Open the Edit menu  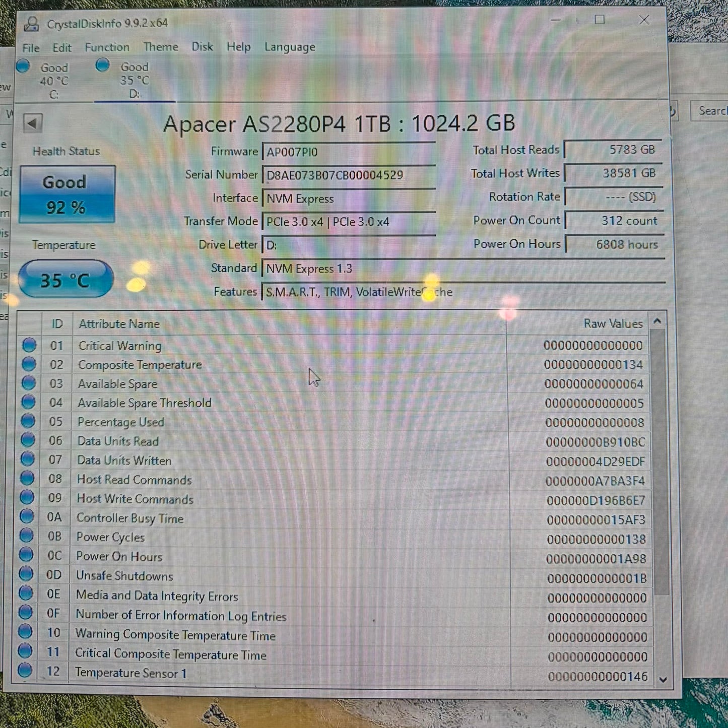coord(62,48)
